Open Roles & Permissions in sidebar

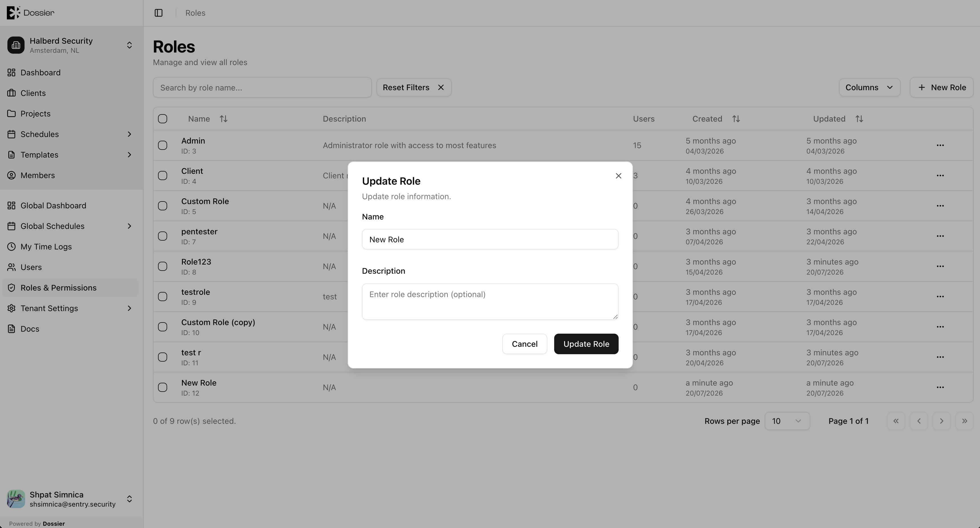coord(71,288)
